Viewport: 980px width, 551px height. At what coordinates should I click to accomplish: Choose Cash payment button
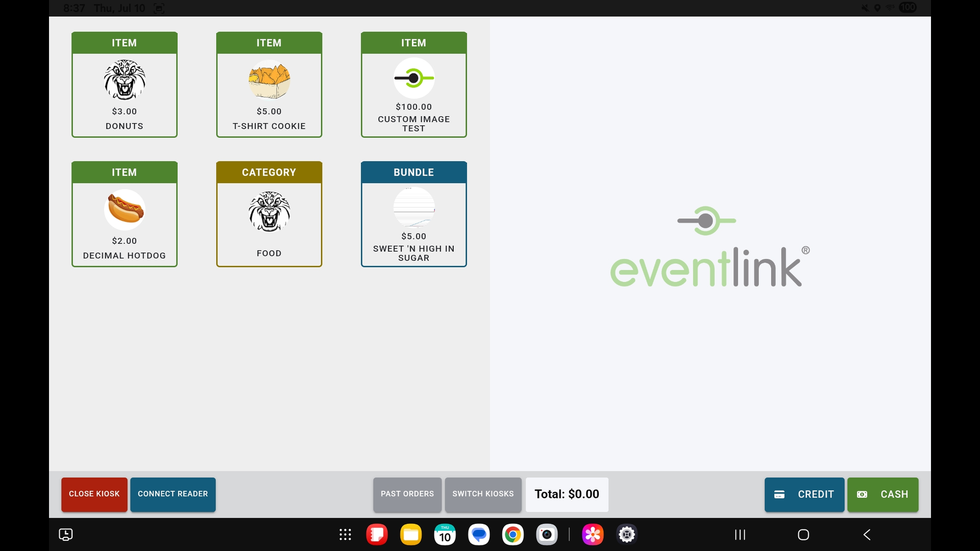tap(883, 494)
